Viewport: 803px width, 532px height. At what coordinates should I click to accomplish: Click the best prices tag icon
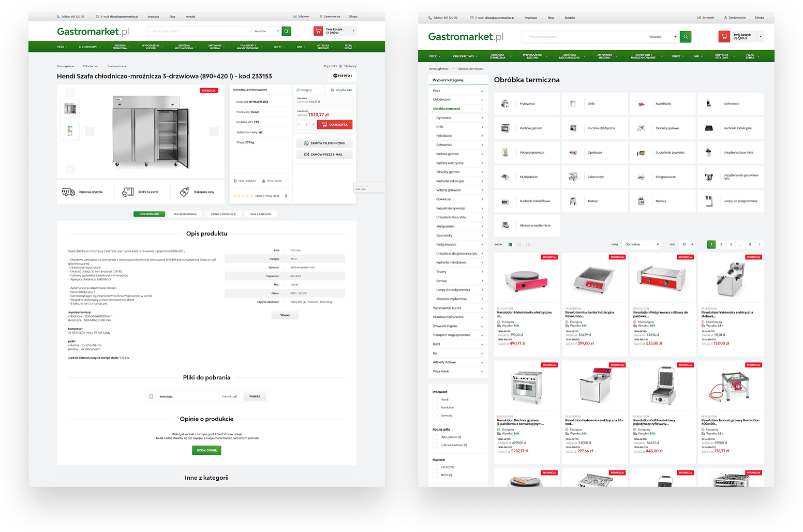click(x=185, y=192)
